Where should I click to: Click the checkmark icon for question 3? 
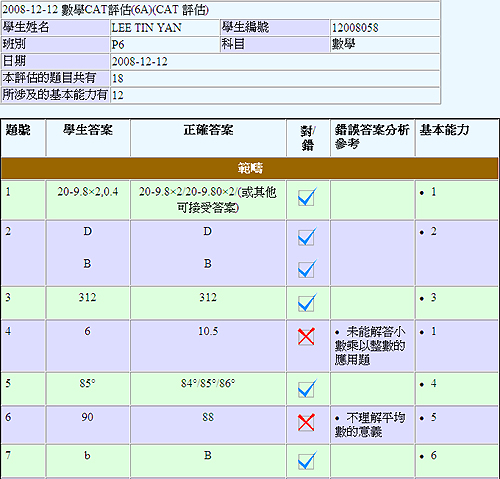[x=307, y=302]
